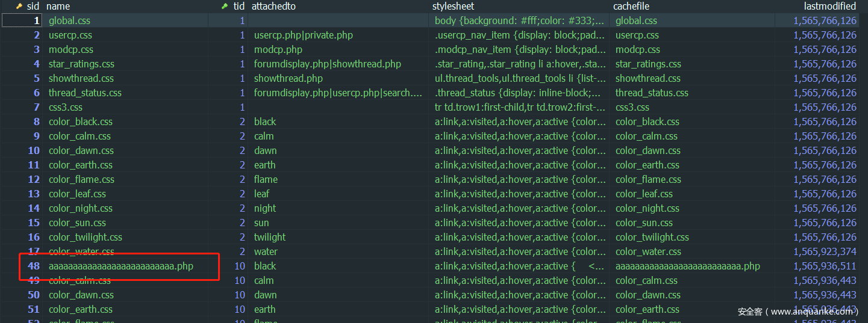Click the attachedto column header
The image size is (868, 323).
(x=273, y=6)
